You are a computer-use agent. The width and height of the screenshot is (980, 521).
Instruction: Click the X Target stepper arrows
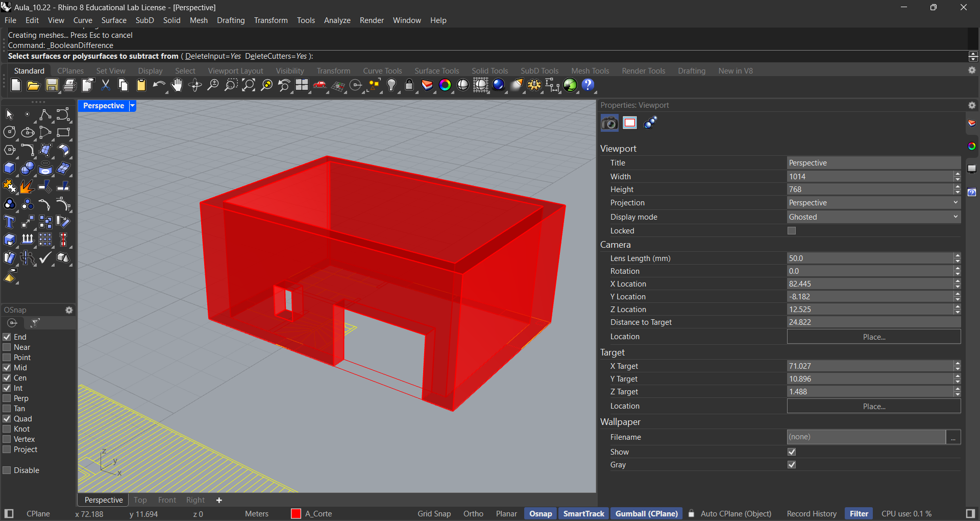[958, 366]
